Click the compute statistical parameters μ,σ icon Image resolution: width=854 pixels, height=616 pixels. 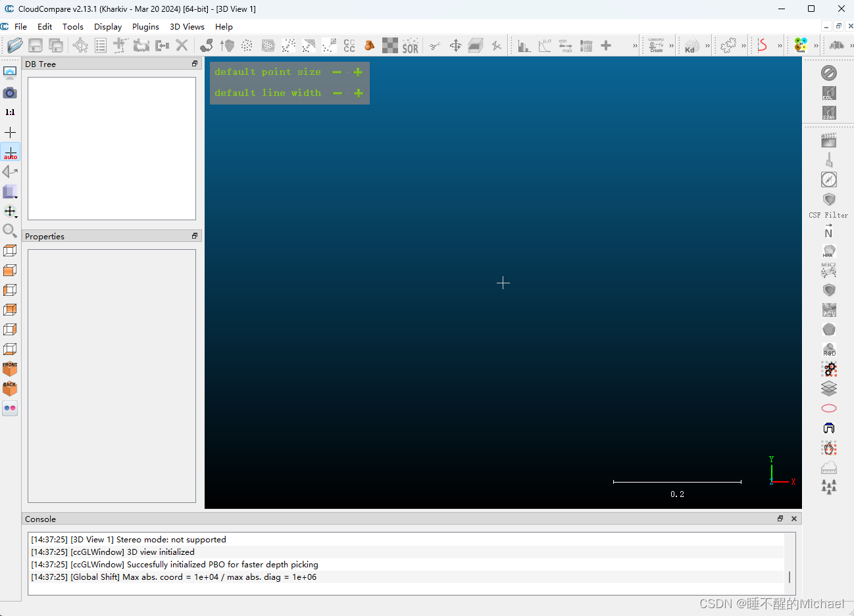click(x=545, y=45)
